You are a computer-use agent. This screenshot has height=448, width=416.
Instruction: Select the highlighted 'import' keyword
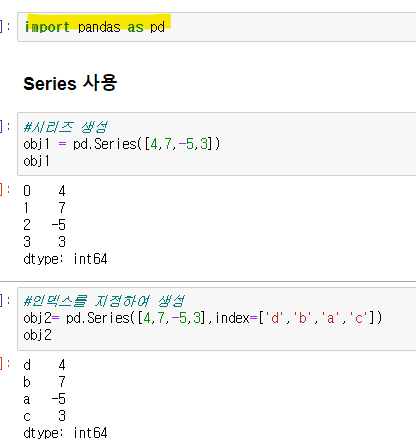tap(47, 27)
